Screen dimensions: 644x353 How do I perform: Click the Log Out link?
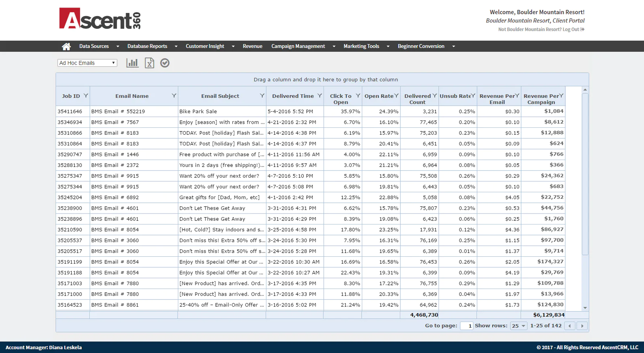[x=574, y=29]
